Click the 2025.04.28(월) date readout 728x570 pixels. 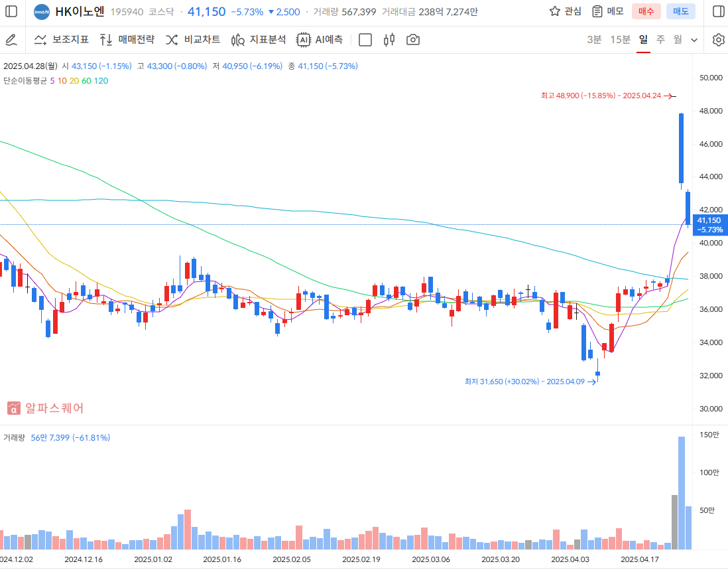point(30,66)
